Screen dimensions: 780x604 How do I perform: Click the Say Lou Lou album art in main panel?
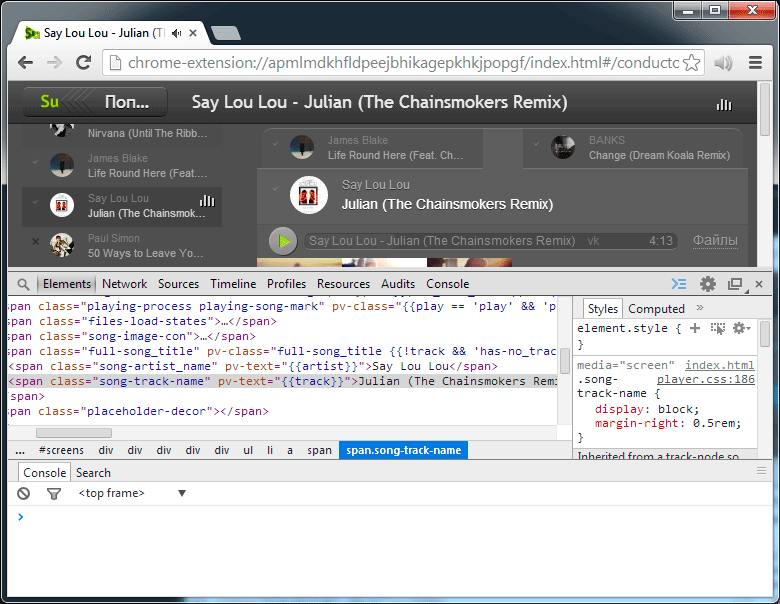point(308,195)
